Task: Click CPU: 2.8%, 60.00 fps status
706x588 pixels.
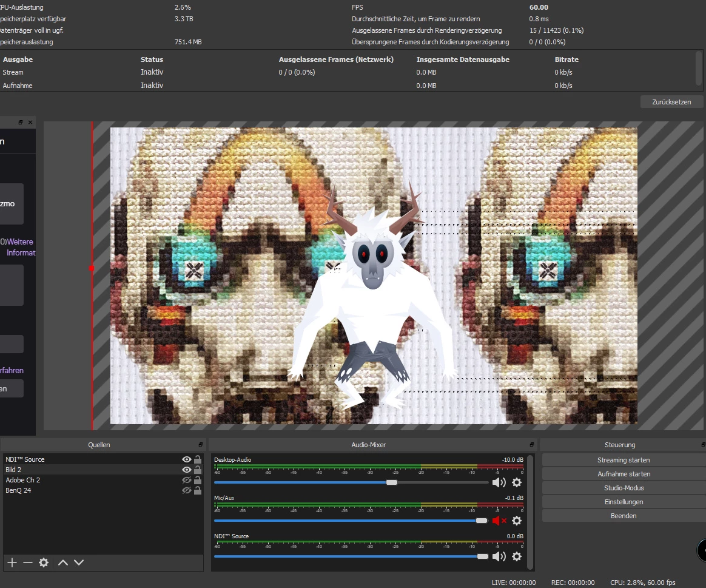Action: 642,583
